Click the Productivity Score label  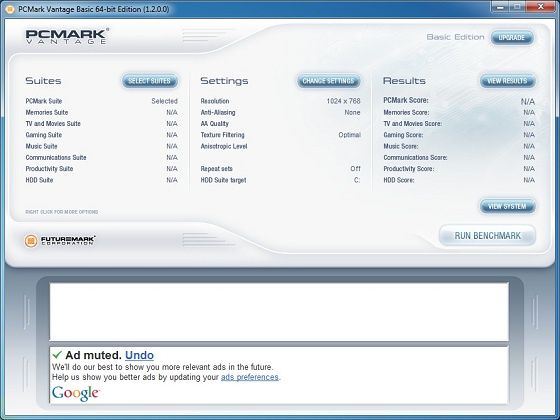(409, 169)
